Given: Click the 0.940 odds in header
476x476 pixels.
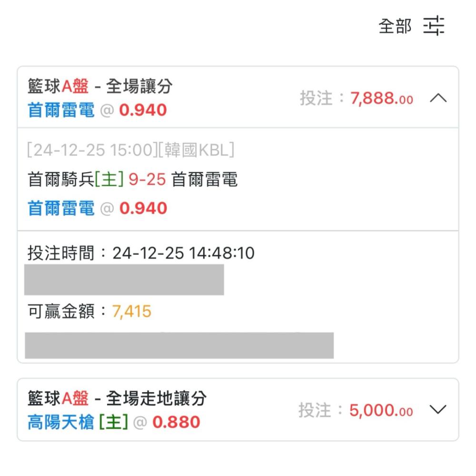Looking at the screenshot, I should 143,110.
